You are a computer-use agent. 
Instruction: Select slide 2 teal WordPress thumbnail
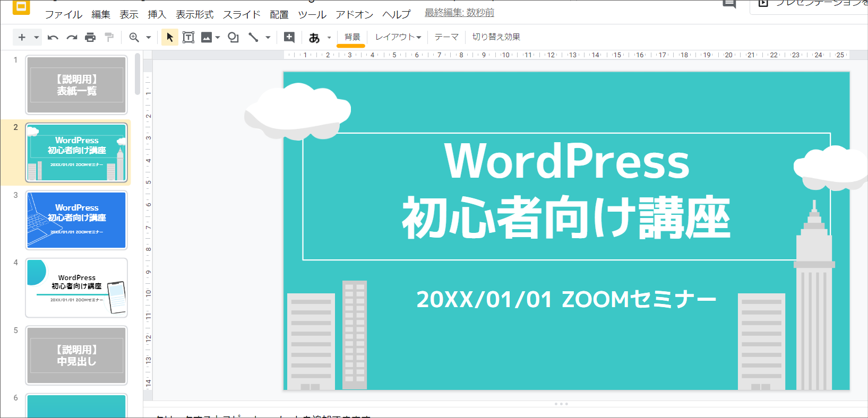tap(76, 152)
